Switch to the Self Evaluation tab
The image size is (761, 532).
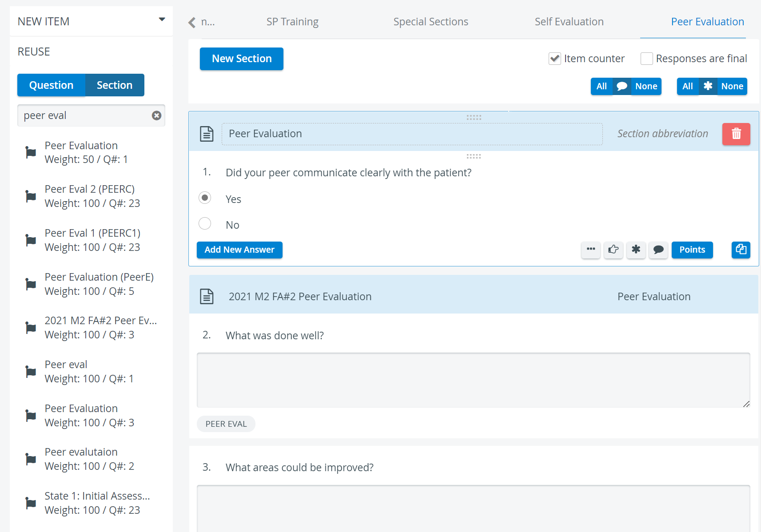tap(569, 22)
